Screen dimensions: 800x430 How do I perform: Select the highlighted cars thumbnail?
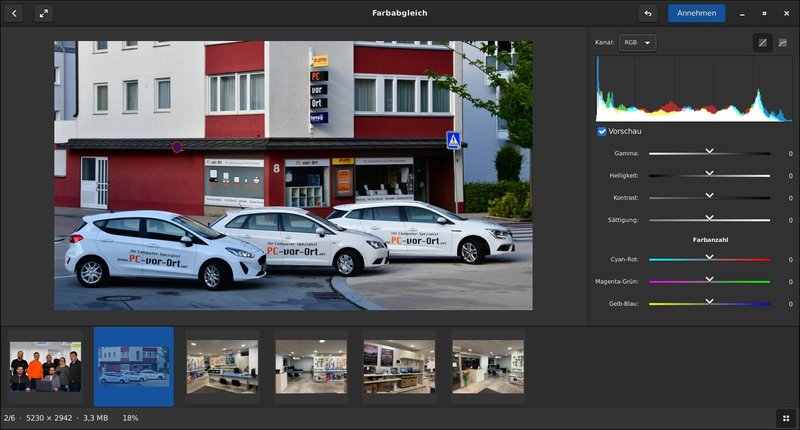(x=134, y=367)
